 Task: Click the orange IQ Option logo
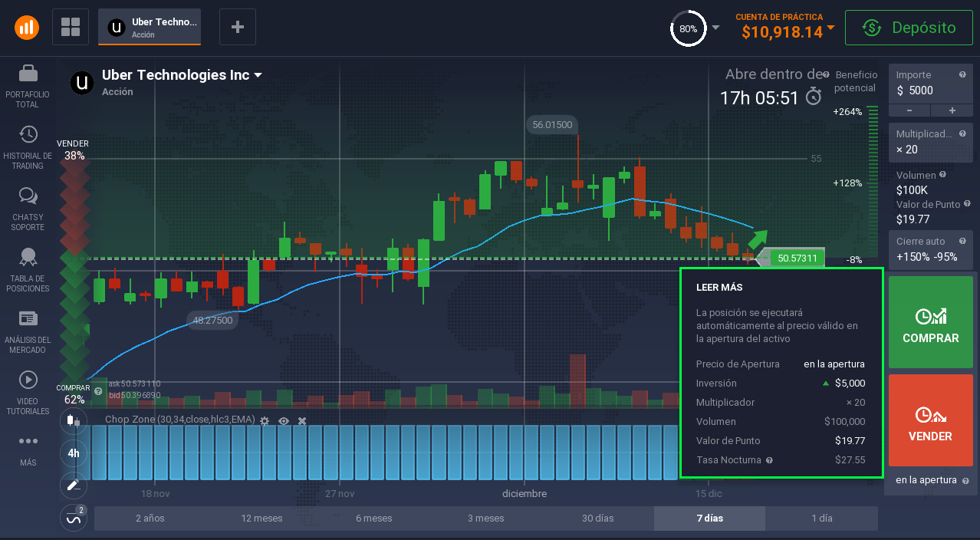[27, 28]
